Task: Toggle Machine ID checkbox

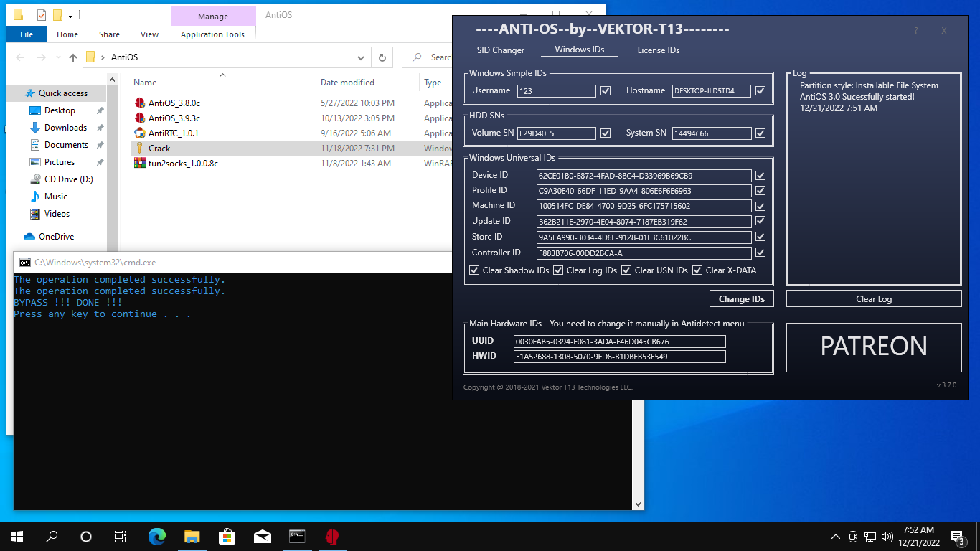Action: pos(760,206)
